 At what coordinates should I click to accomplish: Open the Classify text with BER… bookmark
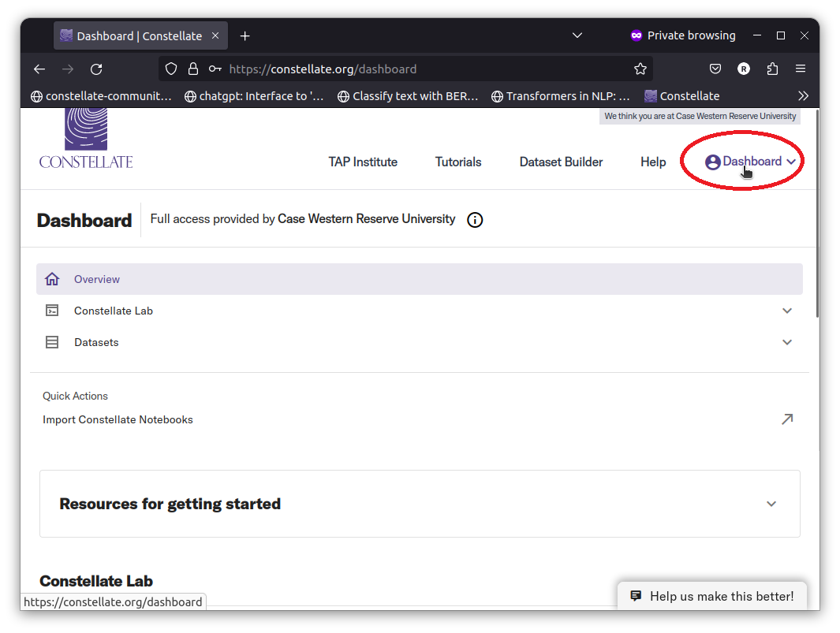click(x=408, y=96)
